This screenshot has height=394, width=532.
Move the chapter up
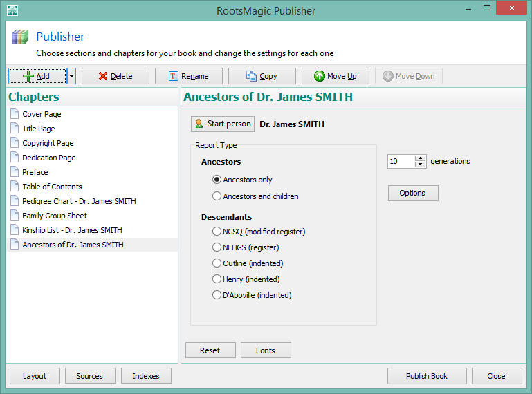(x=336, y=76)
